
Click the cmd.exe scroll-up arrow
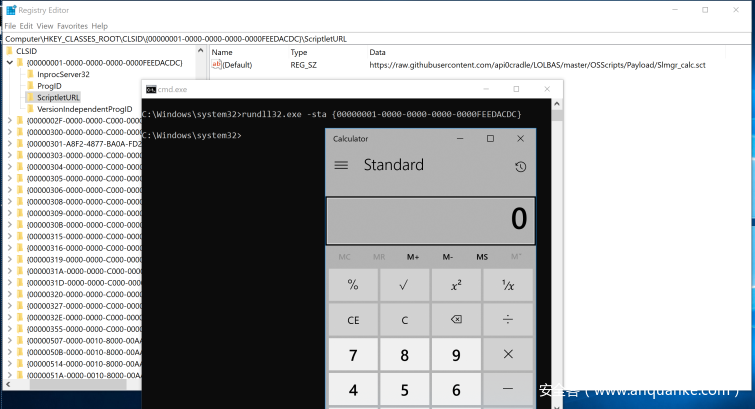(557, 104)
